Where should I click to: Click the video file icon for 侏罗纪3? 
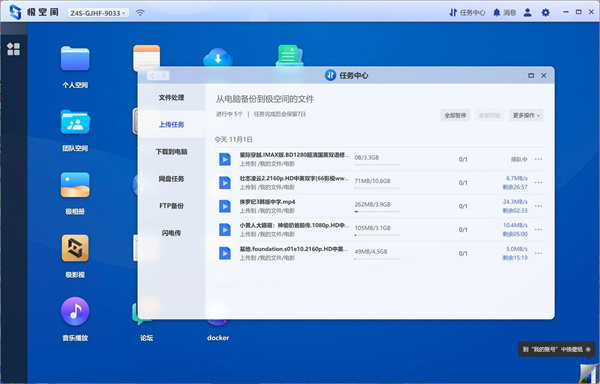click(225, 206)
